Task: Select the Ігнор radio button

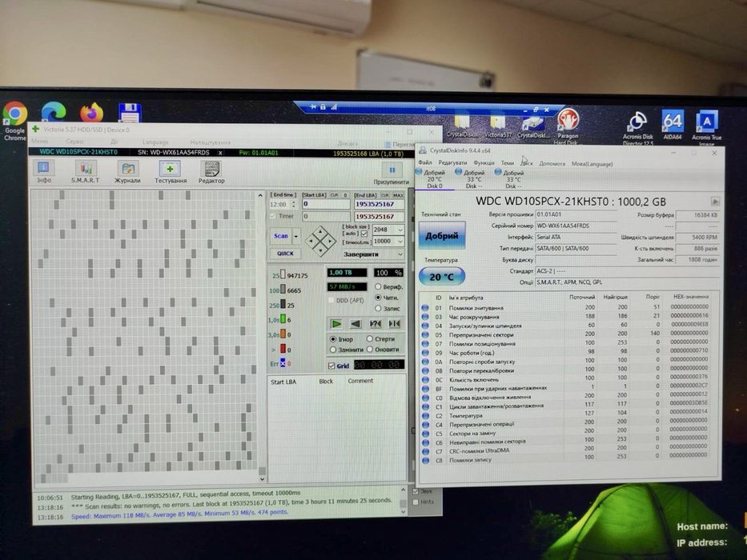Action: (341, 339)
